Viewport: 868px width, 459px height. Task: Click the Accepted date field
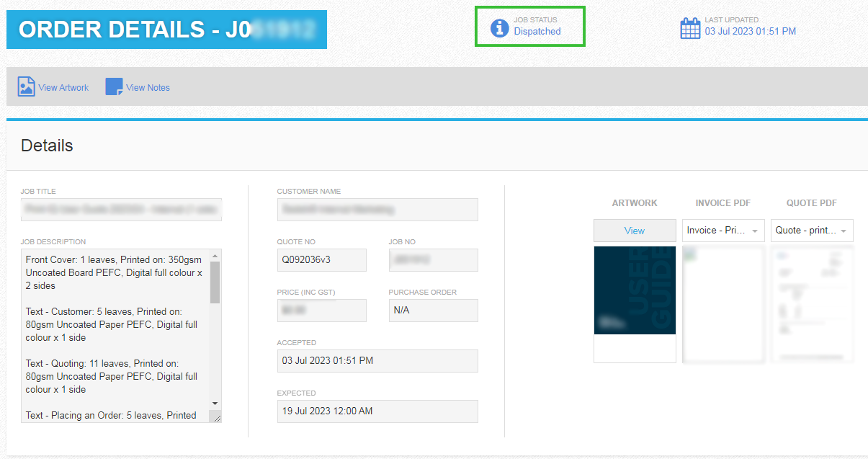click(x=377, y=361)
